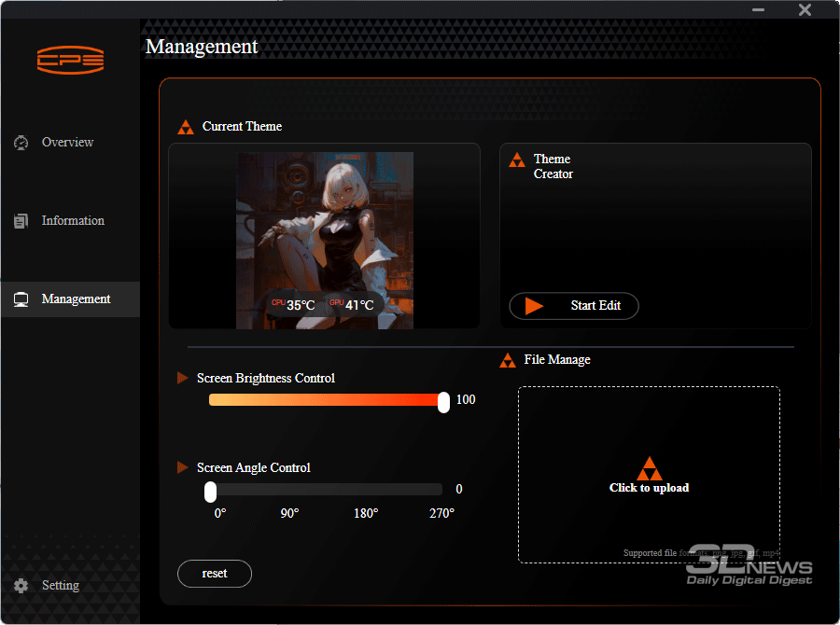
Task: Click the triangle icon beside Current Theme
Action: (x=186, y=127)
